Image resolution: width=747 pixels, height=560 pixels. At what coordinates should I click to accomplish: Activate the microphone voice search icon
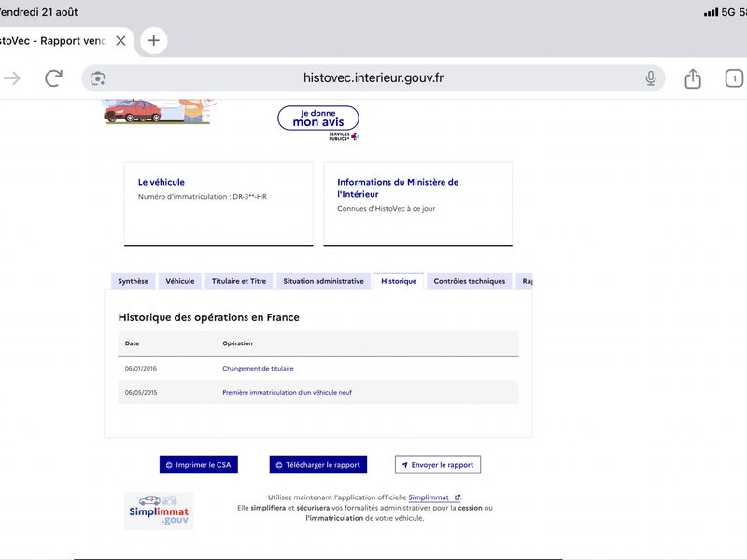click(x=650, y=78)
